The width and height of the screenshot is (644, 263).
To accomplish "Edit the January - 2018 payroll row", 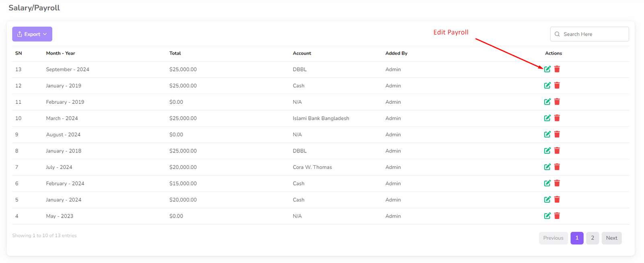I will [x=547, y=151].
